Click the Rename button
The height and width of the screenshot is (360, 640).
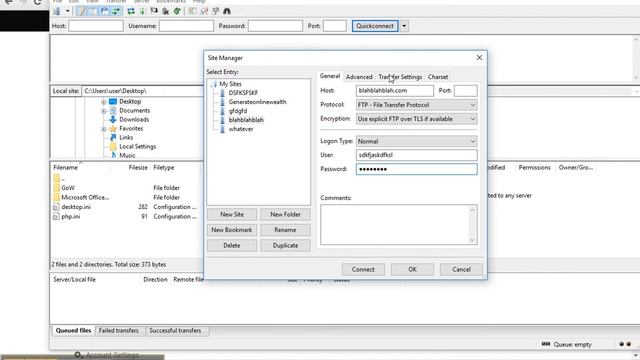[285, 230]
